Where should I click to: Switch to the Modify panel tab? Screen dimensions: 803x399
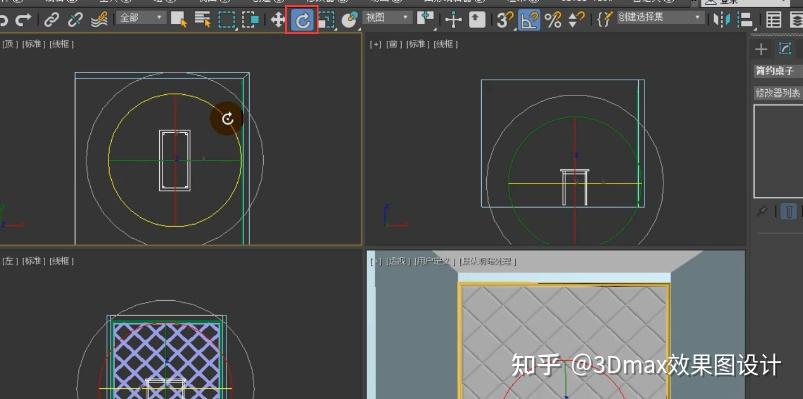click(x=784, y=49)
